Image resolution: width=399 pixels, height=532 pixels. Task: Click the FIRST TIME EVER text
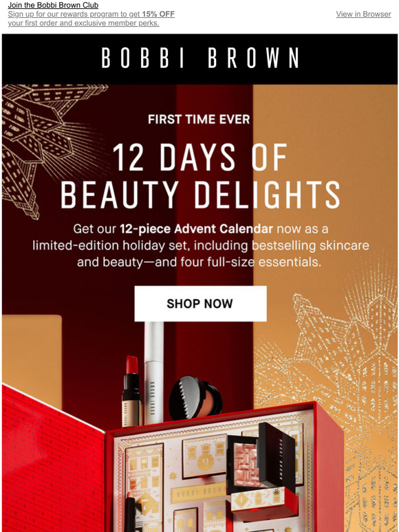point(199,120)
